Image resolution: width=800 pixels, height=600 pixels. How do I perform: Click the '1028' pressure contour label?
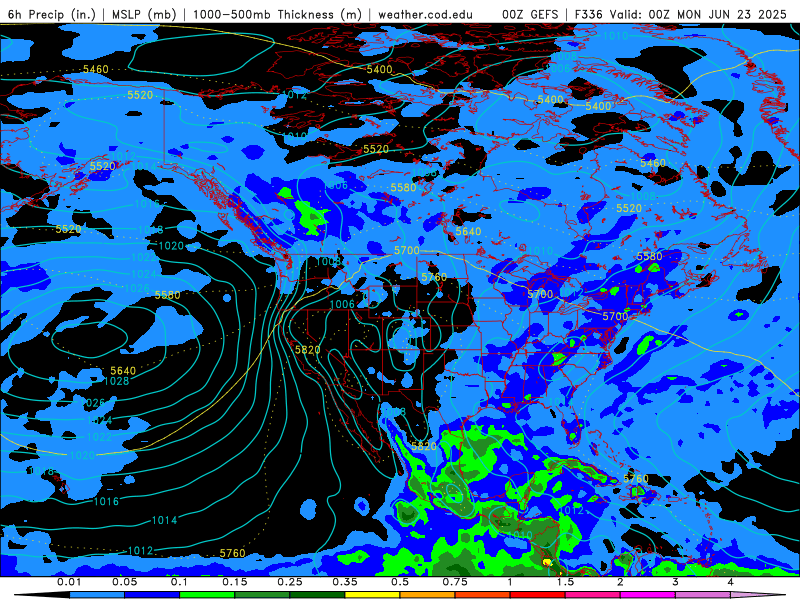point(116,381)
